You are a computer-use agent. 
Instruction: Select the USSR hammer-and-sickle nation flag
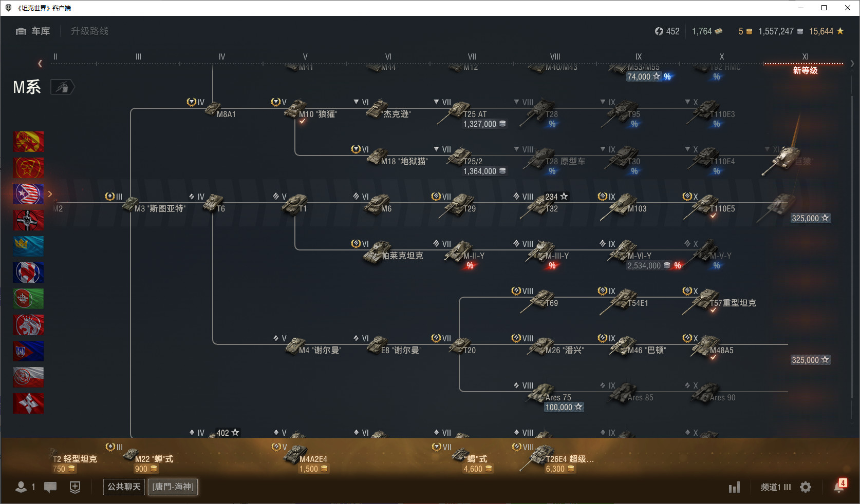click(x=28, y=168)
